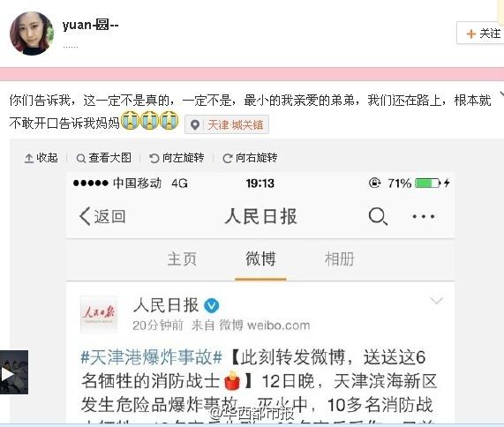
Task: Rotate image right with 向右旋转
Action: click(x=250, y=158)
